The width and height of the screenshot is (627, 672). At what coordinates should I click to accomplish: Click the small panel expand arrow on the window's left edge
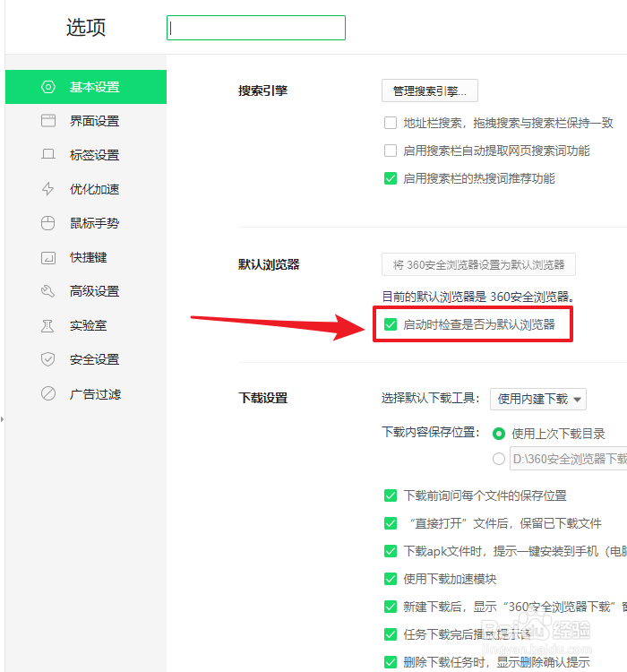point(2,419)
